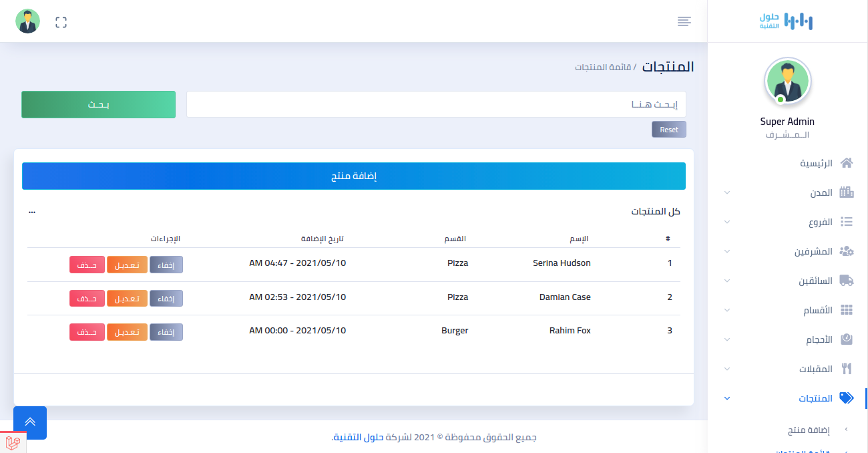Click the green بحث search button

pyautogui.click(x=99, y=105)
